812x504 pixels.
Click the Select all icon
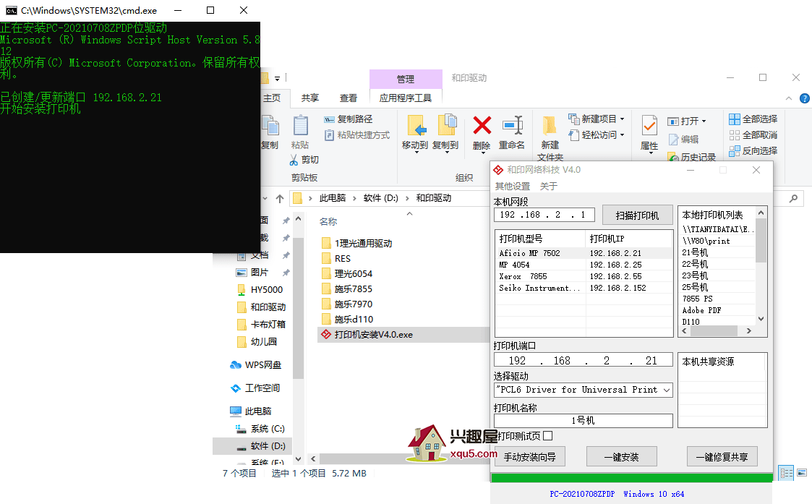pos(735,119)
